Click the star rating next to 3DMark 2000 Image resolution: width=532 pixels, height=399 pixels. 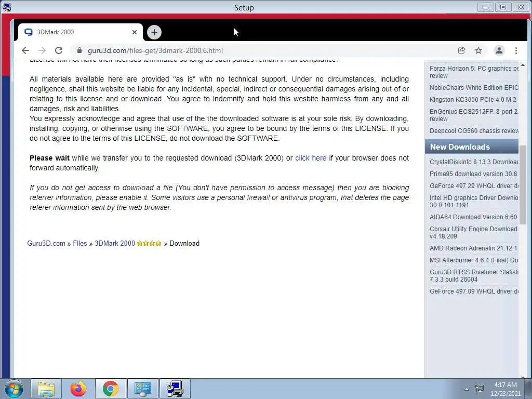[x=149, y=243]
